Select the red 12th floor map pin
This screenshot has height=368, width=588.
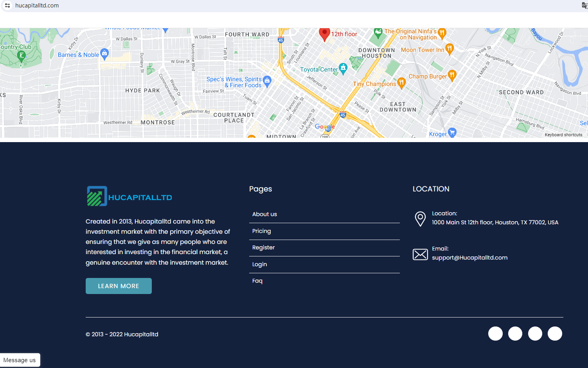click(x=324, y=34)
